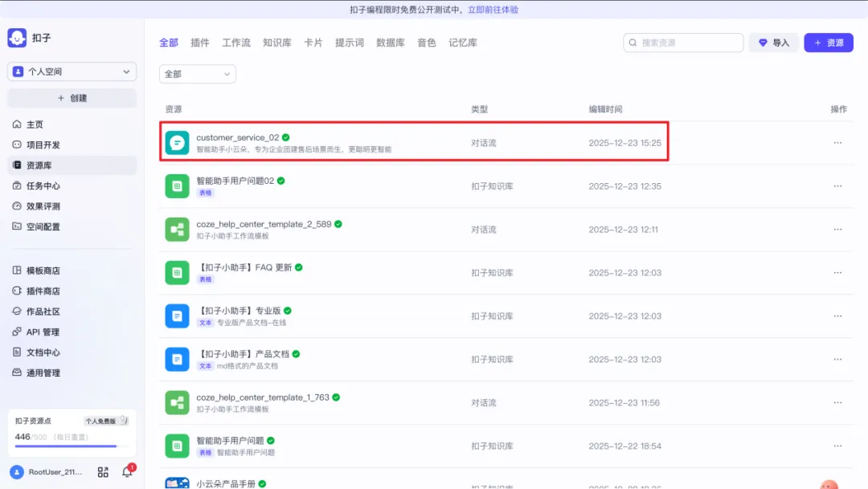Click the 【扣子小助手】FAQ 更新 table icon
This screenshot has width=868, height=489.
(177, 273)
